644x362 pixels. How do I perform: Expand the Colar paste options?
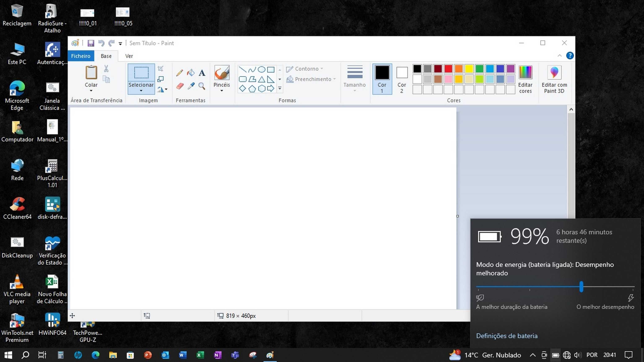[x=91, y=91]
